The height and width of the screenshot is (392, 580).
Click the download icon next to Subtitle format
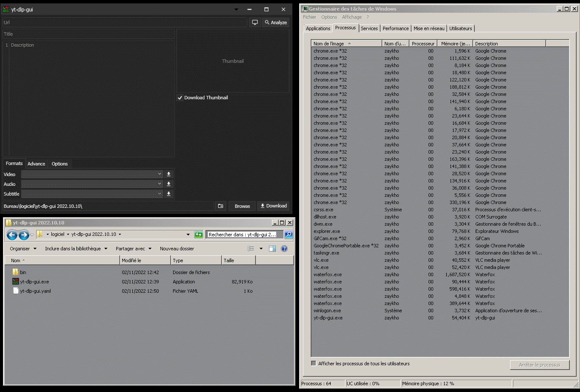[168, 194]
